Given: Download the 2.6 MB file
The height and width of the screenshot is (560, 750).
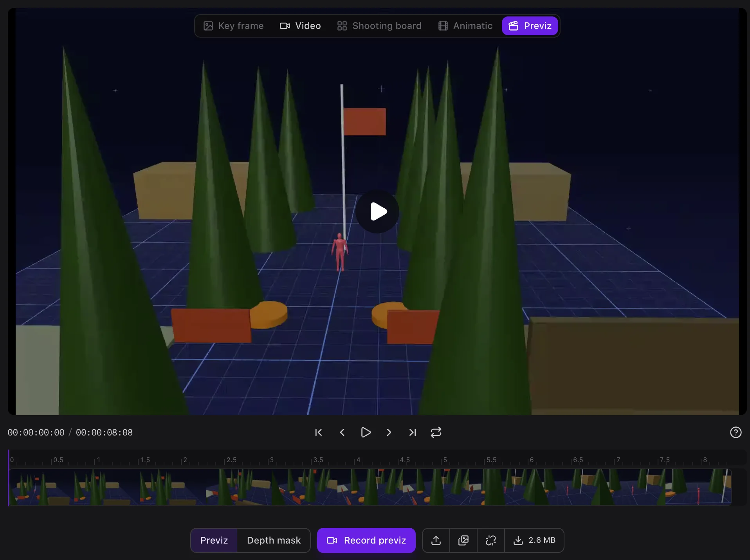Looking at the screenshot, I should 534,540.
